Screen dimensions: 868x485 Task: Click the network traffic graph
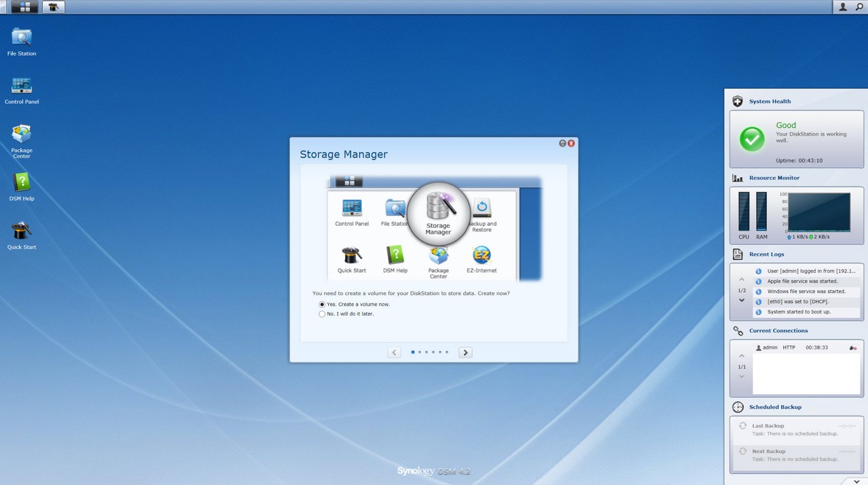818,212
